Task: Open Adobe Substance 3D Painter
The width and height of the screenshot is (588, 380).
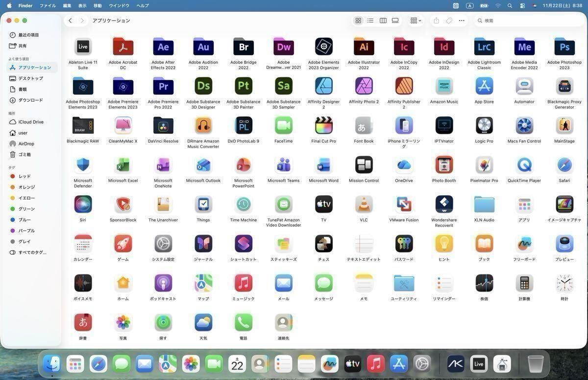Action: pyautogui.click(x=244, y=86)
